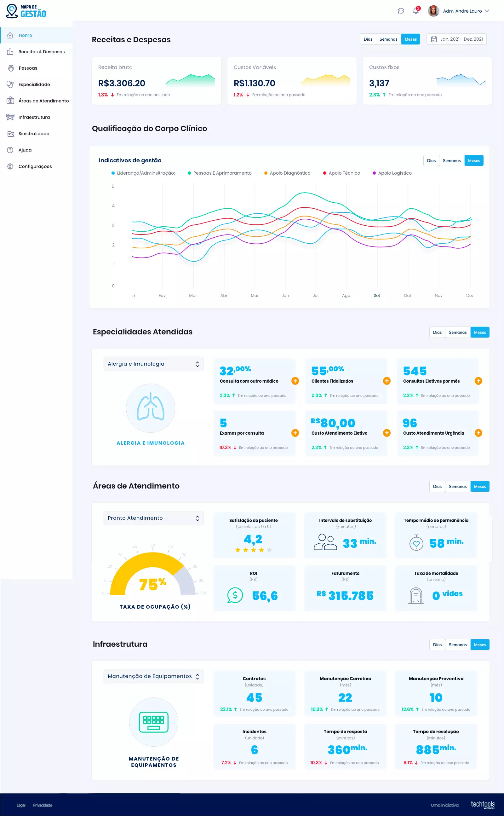
Task: Click the Sinistralidade sidebar icon
Action: pyautogui.click(x=11, y=133)
